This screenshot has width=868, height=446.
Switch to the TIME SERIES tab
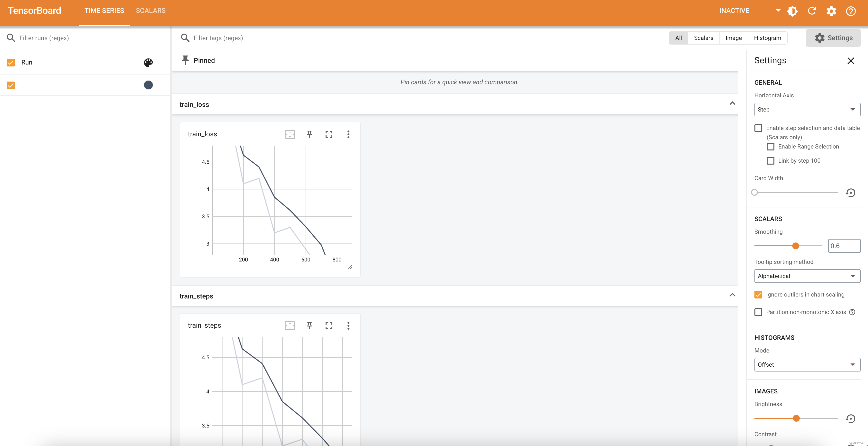coord(104,11)
